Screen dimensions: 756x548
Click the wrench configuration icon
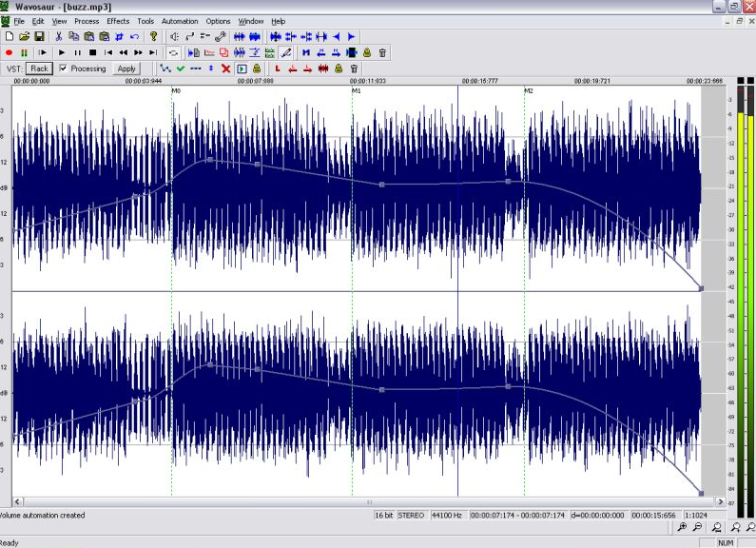tap(221, 36)
